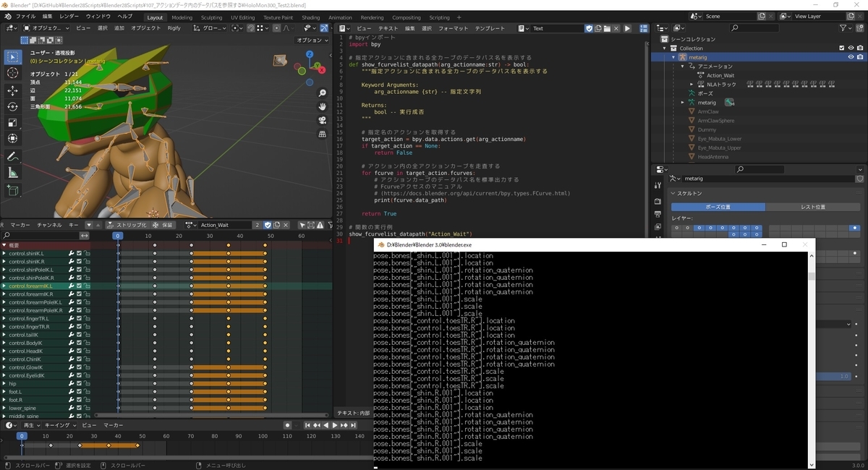Expand the NLAトラック entry in the outliner
868x470 pixels.
691,84
